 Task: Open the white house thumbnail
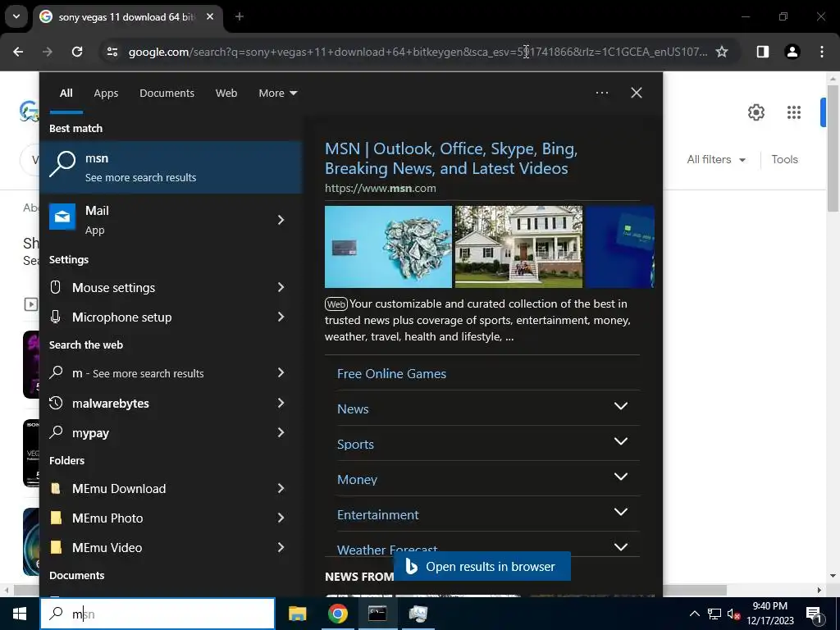tap(518, 247)
